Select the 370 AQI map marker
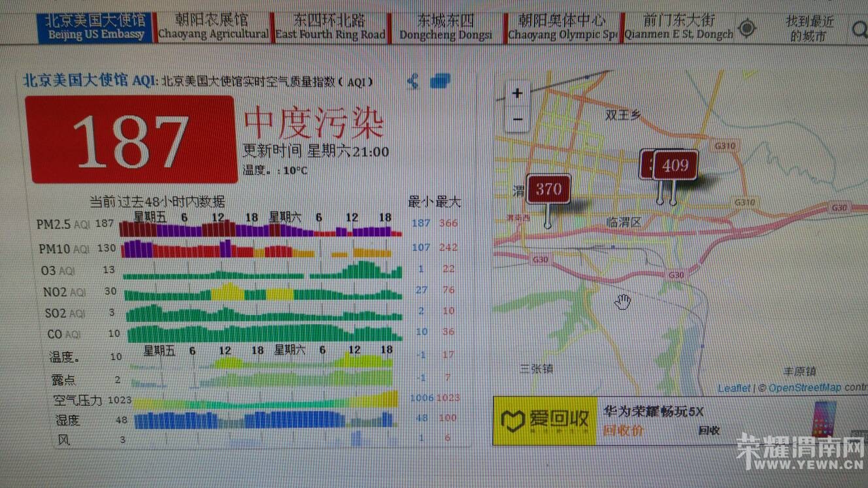868x488 pixels. pyautogui.click(x=548, y=189)
